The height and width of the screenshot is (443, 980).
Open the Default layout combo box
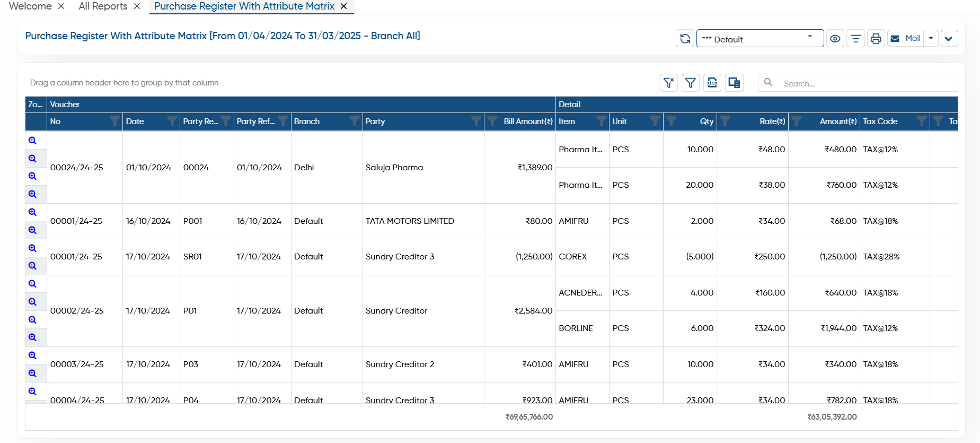[760, 39]
